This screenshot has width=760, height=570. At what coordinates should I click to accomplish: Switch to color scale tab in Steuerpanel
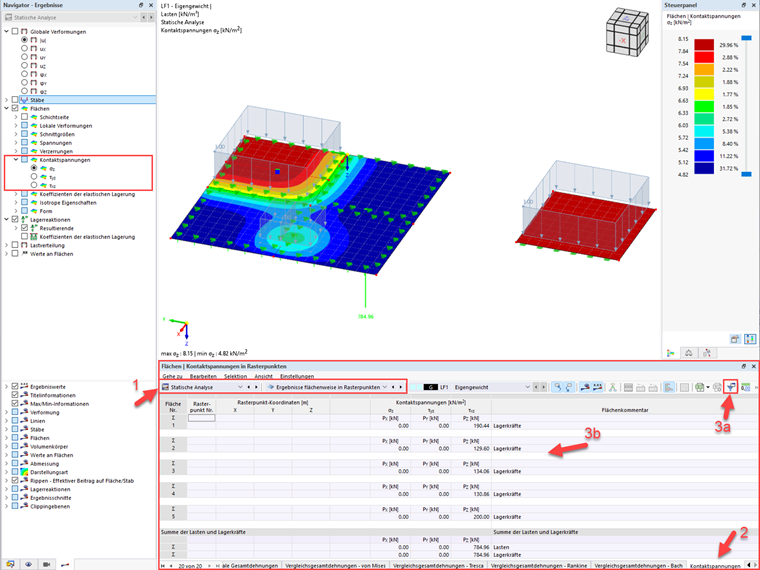click(671, 353)
